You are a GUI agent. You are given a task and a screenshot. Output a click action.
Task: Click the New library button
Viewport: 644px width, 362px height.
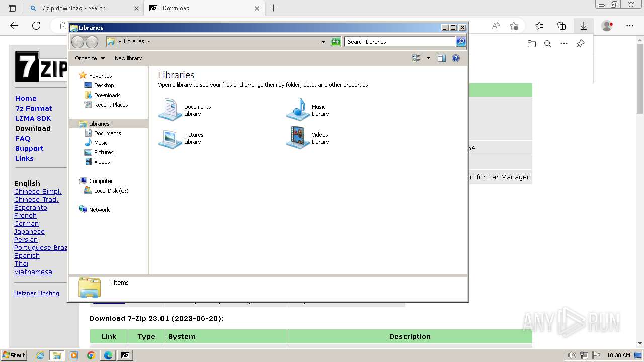(x=128, y=58)
